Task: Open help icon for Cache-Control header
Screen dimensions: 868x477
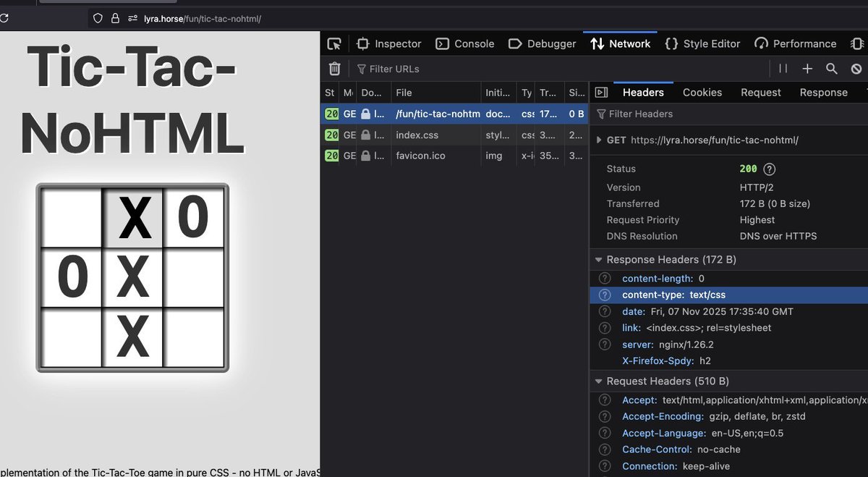Action: point(605,449)
